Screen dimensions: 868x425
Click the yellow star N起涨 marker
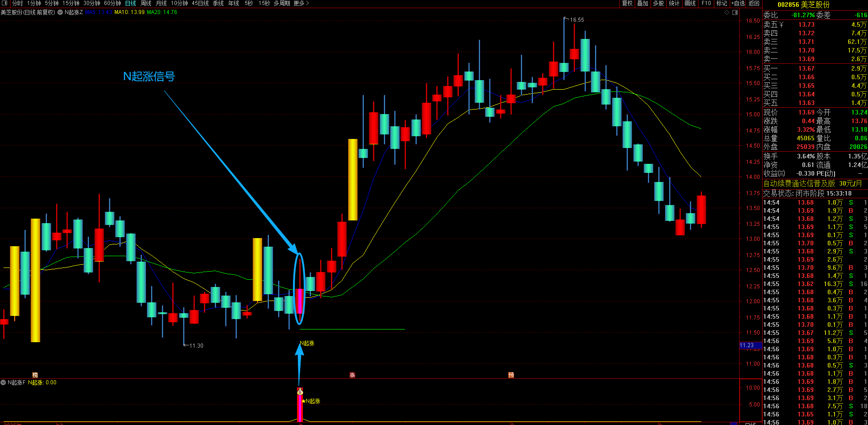303,401
